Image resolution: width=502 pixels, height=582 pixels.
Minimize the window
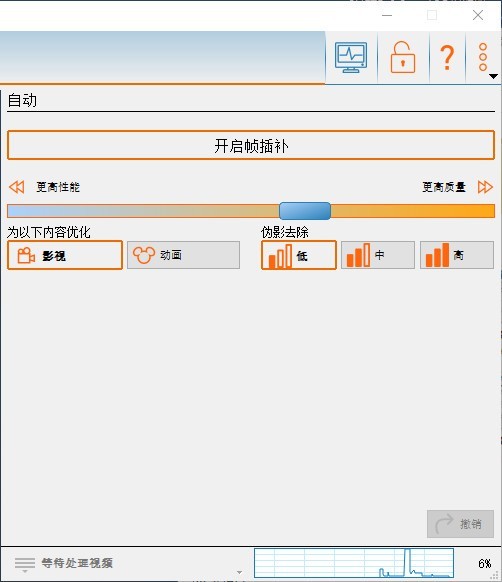[x=387, y=15]
